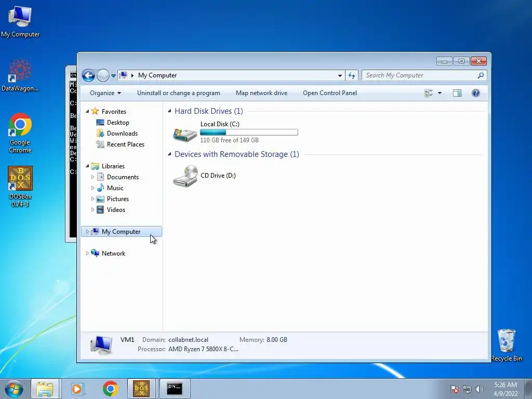The image size is (532, 399).
Task: Expand the Pictures library
Action: click(x=92, y=199)
